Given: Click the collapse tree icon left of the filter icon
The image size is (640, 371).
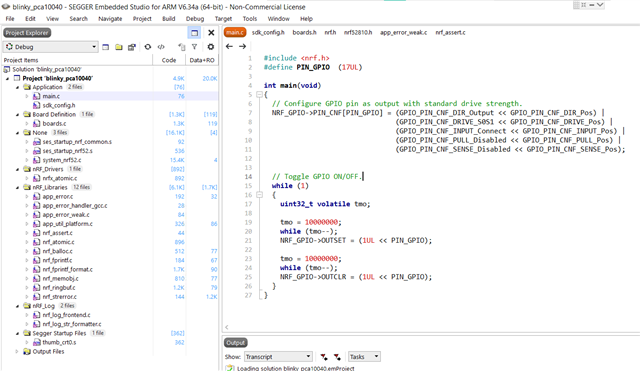Looking at the screenshot, I should (x=182, y=47).
